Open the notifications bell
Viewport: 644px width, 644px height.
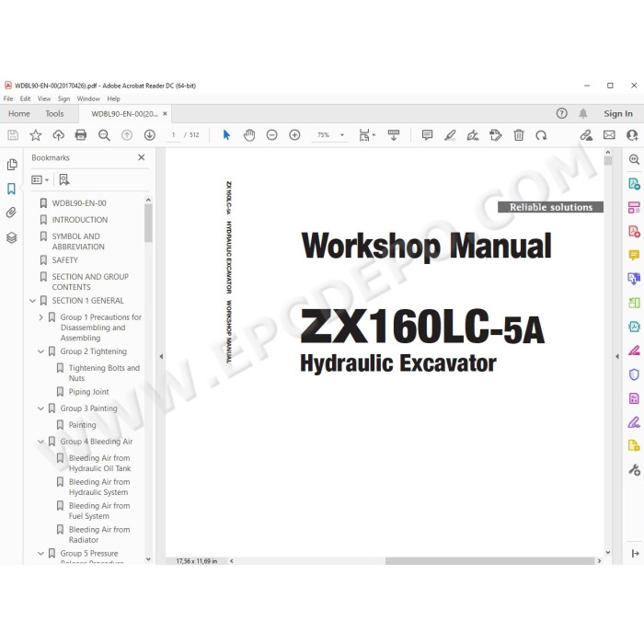582,113
